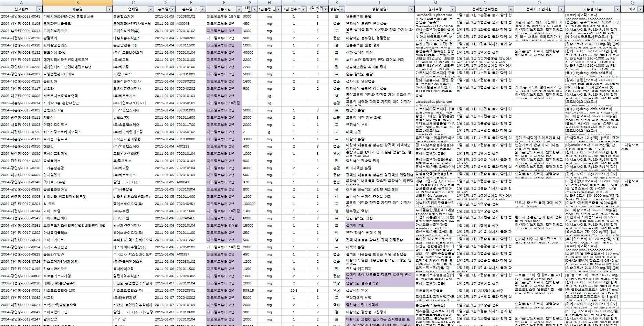Click the 제품명 header cell
The height and width of the screenshot is (326, 644).
(77, 9)
